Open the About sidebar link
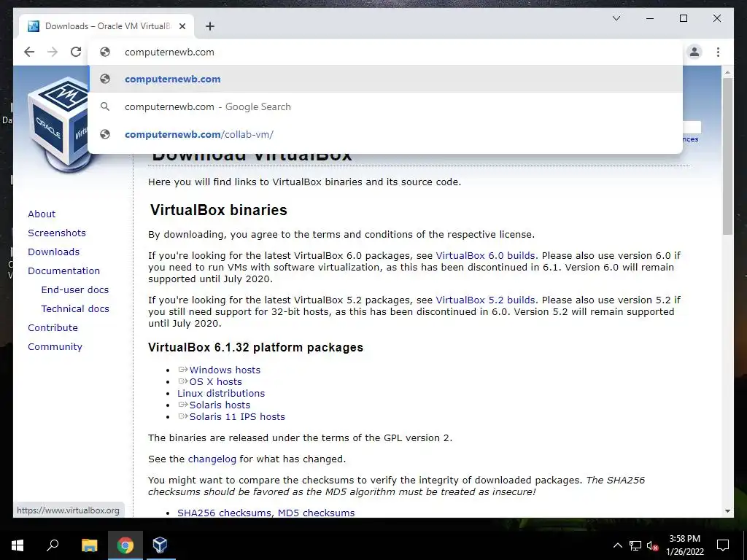747x560 pixels. pos(42,214)
